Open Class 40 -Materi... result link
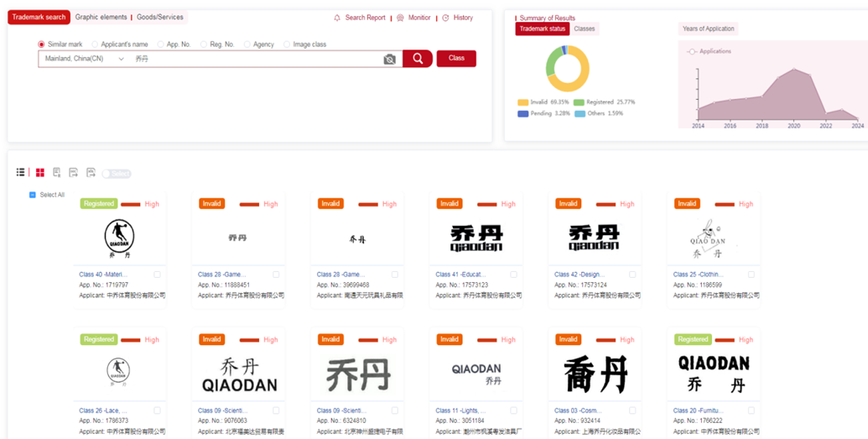This screenshot has height=439, width=868. [x=103, y=274]
